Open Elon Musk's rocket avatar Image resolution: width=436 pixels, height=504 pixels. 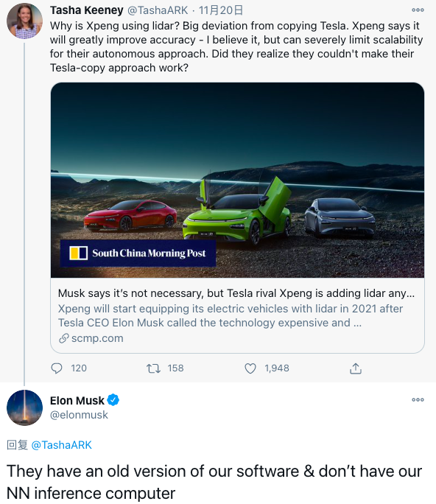25,407
